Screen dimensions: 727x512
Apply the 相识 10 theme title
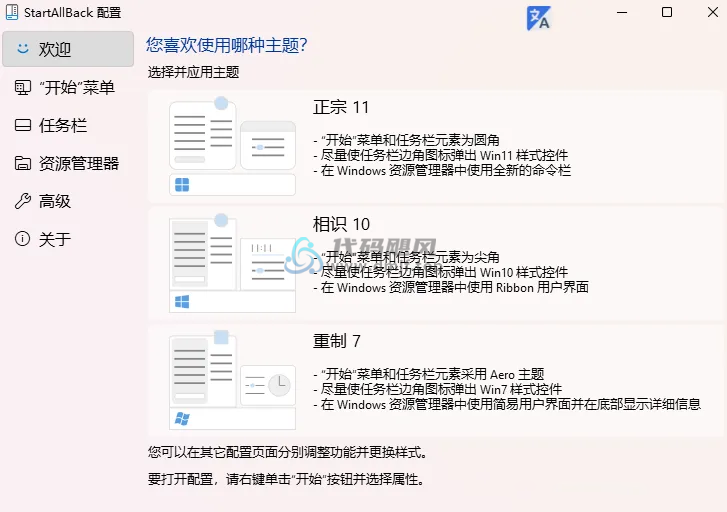[x=341, y=224]
